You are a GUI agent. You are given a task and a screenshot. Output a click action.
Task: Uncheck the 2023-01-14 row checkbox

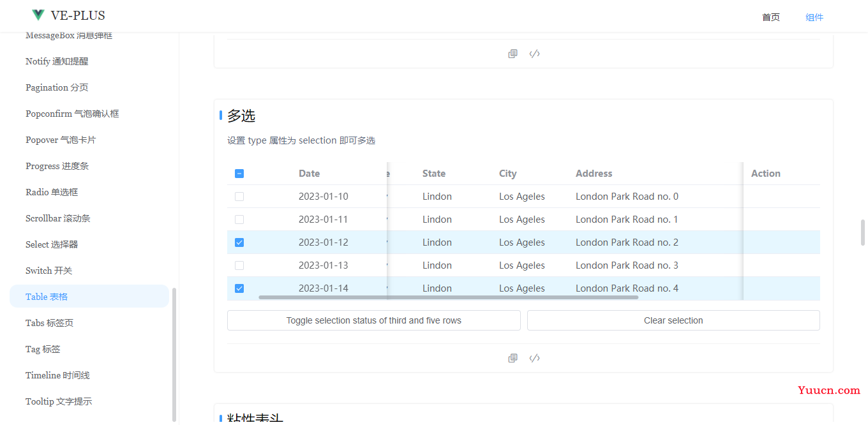point(239,288)
